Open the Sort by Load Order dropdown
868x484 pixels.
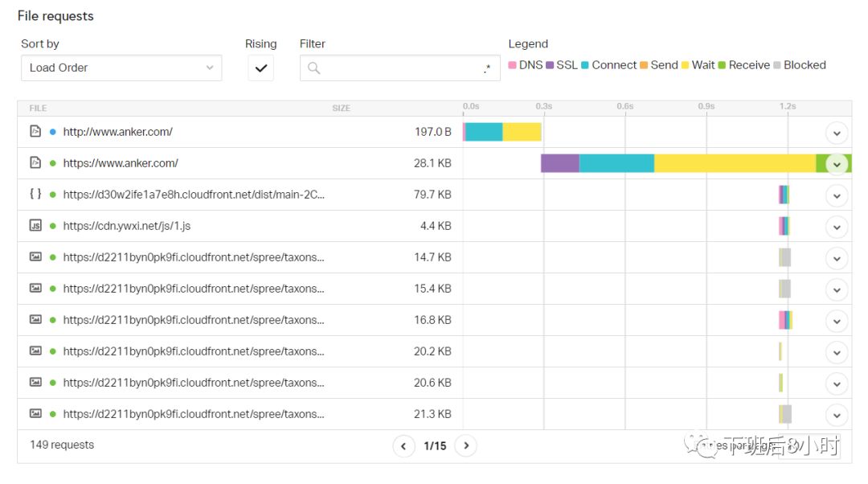click(x=121, y=68)
